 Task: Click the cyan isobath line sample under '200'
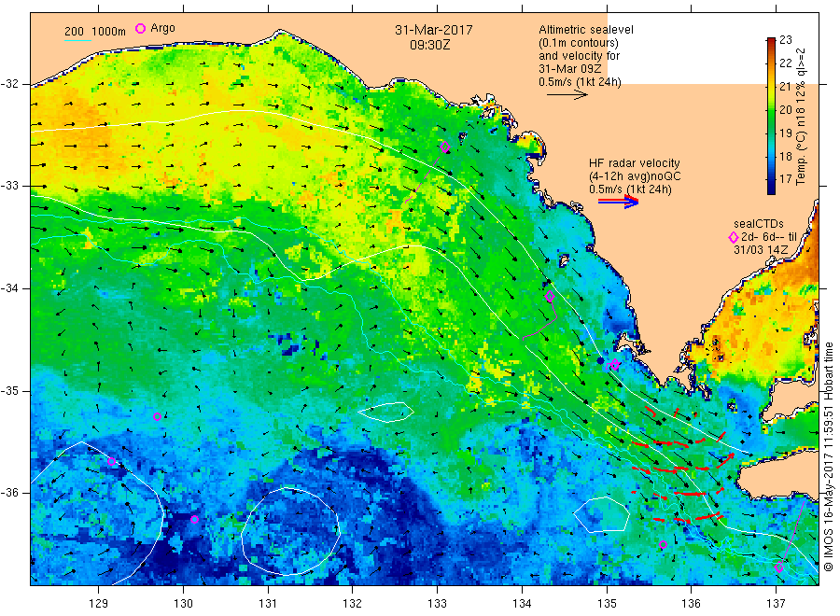[x=77, y=40]
